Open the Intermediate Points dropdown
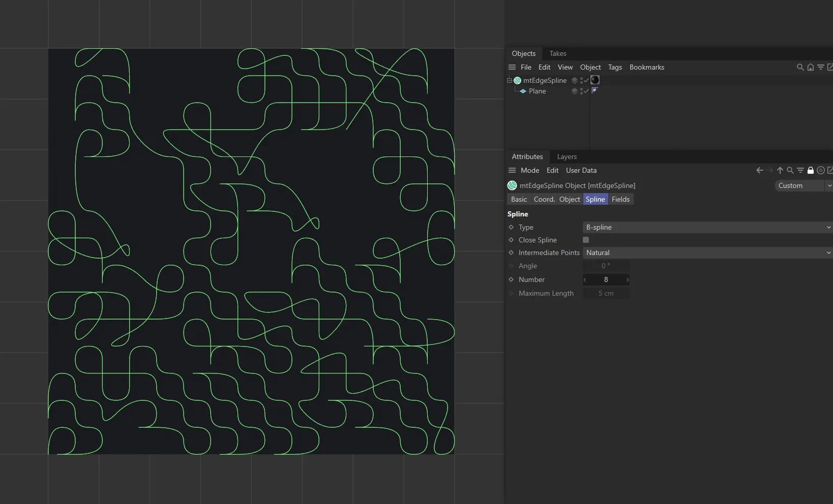This screenshot has height=504, width=833. click(707, 253)
